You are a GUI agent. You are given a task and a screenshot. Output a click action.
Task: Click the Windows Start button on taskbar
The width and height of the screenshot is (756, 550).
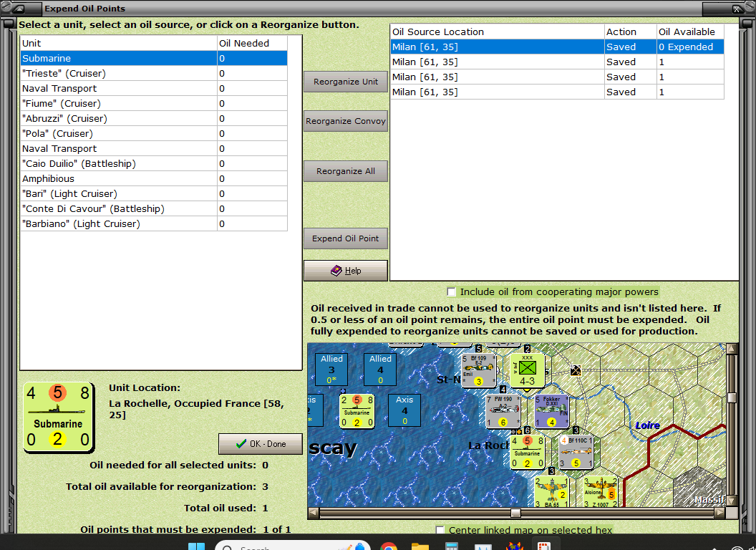(196, 546)
